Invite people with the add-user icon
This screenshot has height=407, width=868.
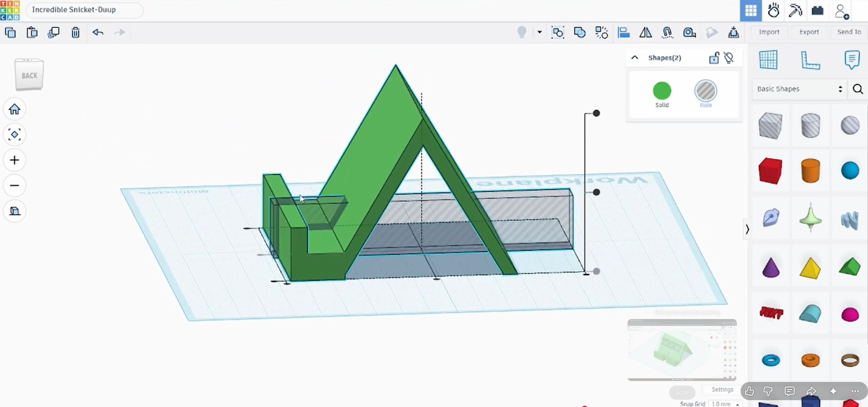click(x=842, y=11)
